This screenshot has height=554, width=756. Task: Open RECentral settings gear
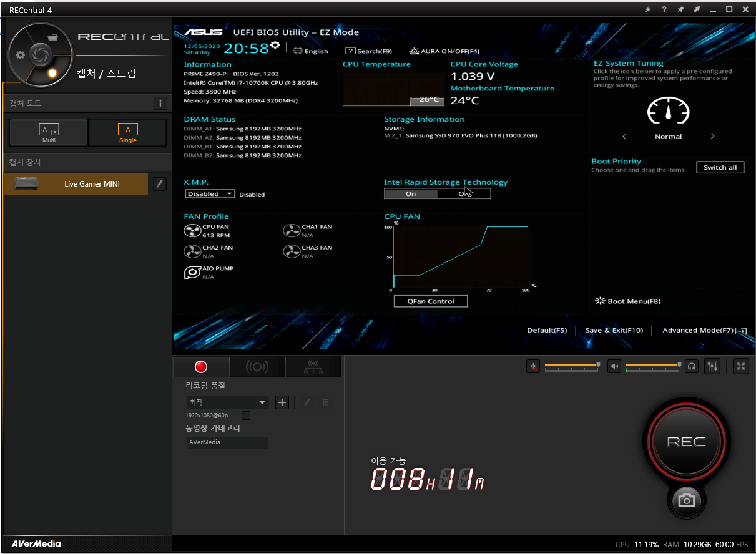[19, 55]
